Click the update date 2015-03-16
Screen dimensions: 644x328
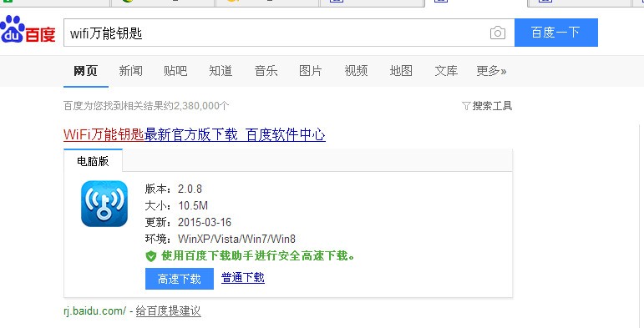pyautogui.click(x=205, y=222)
